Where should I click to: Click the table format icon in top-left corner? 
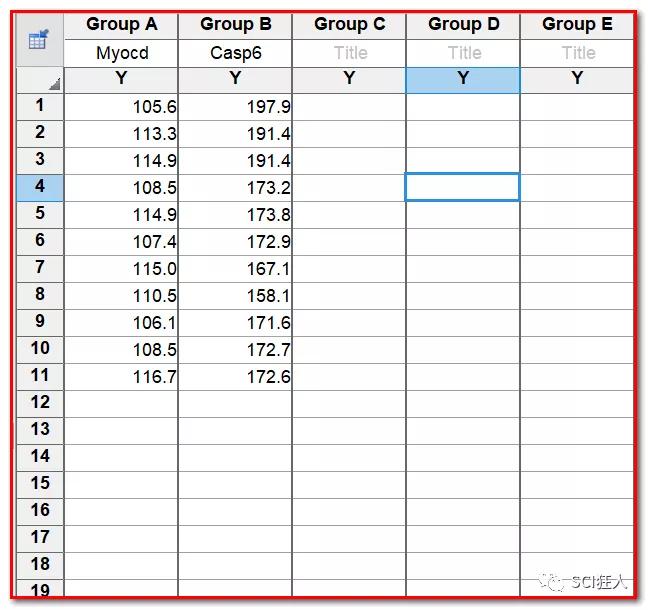(39, 40)
